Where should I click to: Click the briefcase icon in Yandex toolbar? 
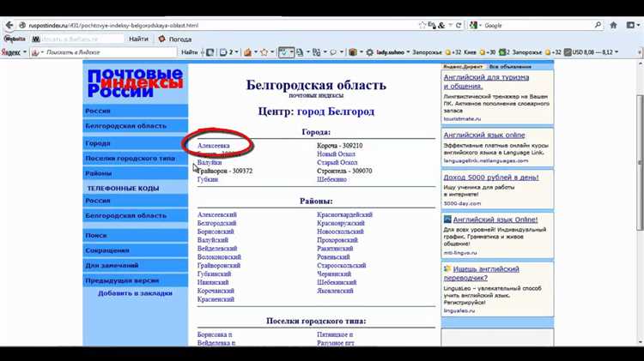pyautogui.click(x=352, y=52)
